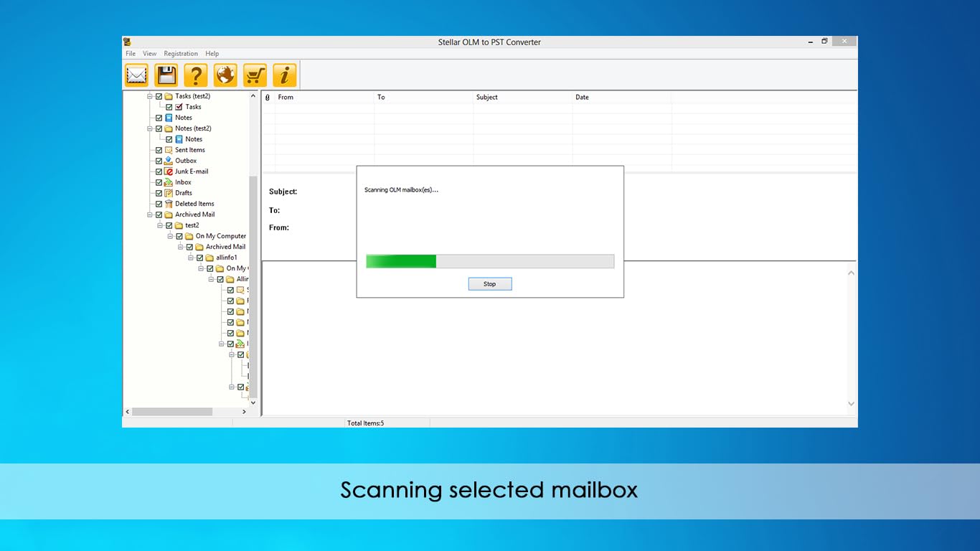Click the folder tree vertical scrollbar thumb
Image resolution: width=980 pixels, height=551 pixels.
(x=253, y=286)
